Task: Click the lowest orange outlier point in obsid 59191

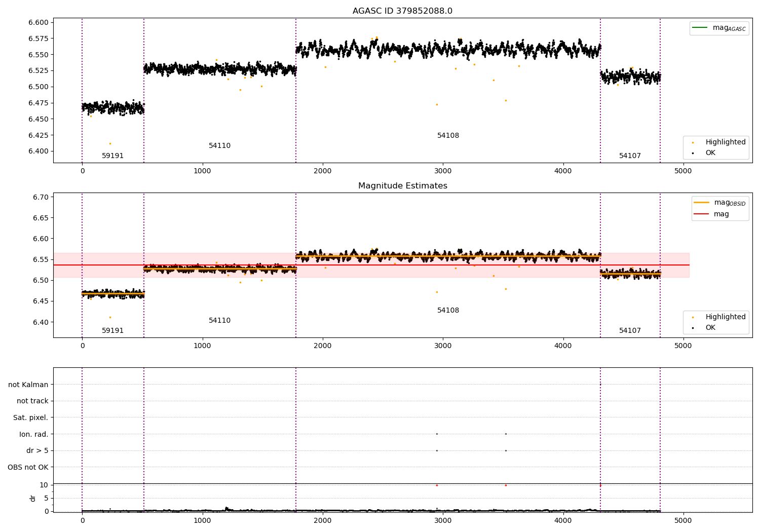Action: click(x=110, y=143)
